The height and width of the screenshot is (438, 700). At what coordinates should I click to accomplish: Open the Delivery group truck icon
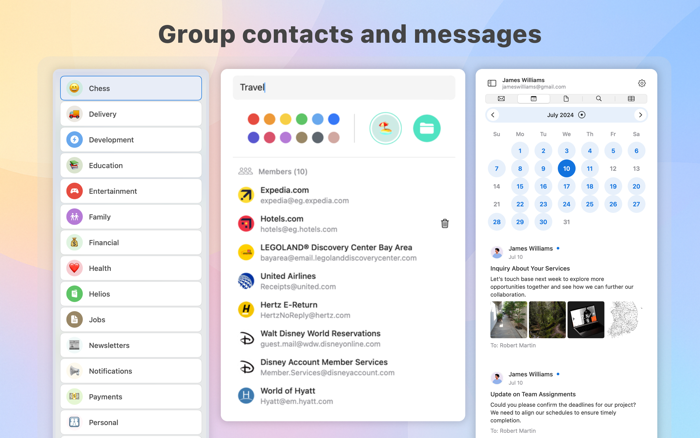75,114
